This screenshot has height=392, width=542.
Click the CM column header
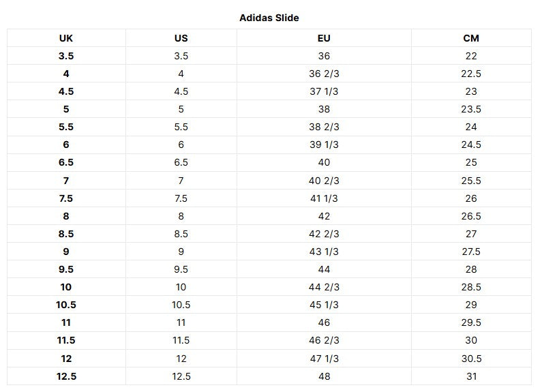[471, 38]
